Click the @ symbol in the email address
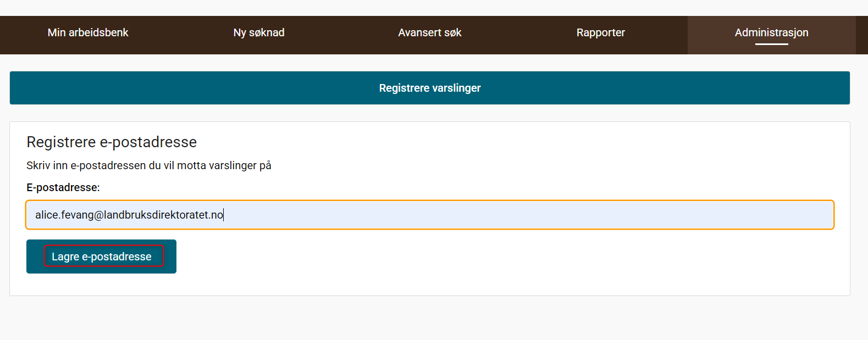Viewport: 868px width, 340px height. click(x=99, y=215)
